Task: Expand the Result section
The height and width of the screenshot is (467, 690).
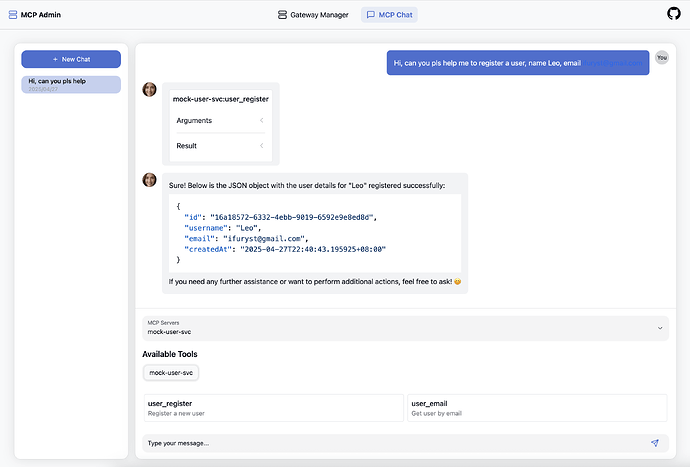Action: [x=220, y=146]
